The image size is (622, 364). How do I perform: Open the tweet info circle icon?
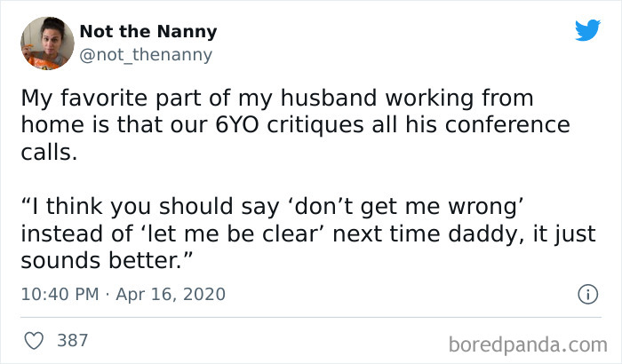pos(586,293)
